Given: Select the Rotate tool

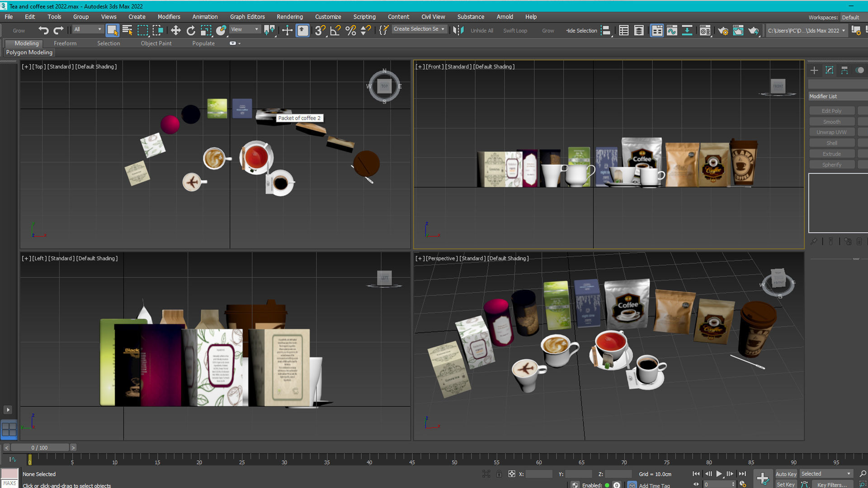Looking at the screenshot, I should click(x=191, y=30).
